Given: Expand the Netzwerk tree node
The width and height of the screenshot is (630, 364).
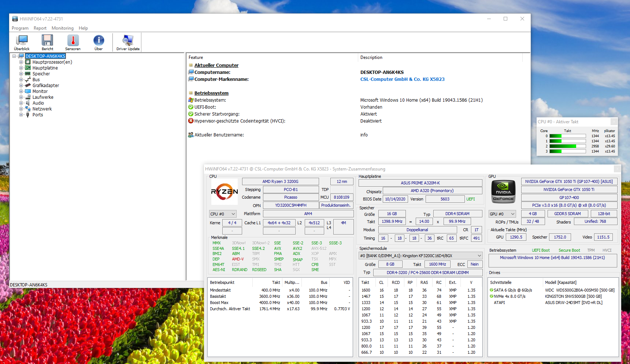Looking at the screenshot, I should pos(21,109).
